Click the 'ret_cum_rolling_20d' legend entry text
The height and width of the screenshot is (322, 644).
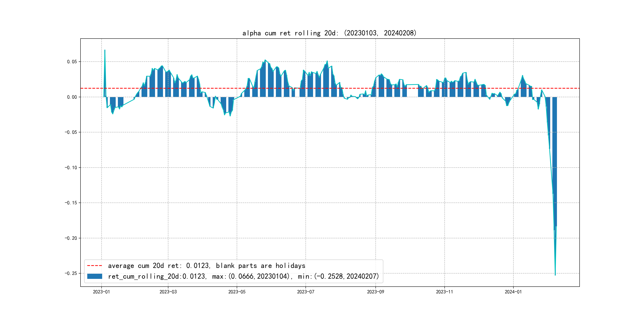tap(243, 276)
